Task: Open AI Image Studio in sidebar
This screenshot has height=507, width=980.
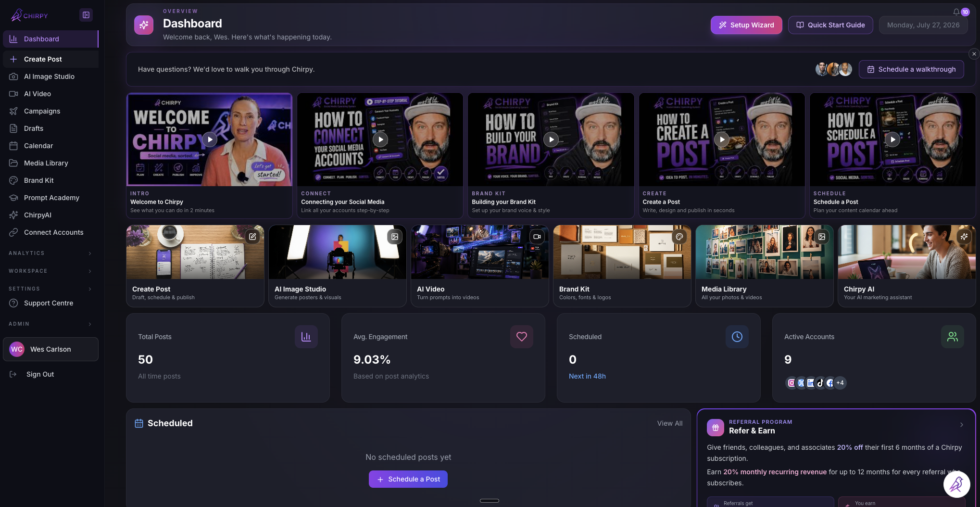Action: (x=50, y=76)
